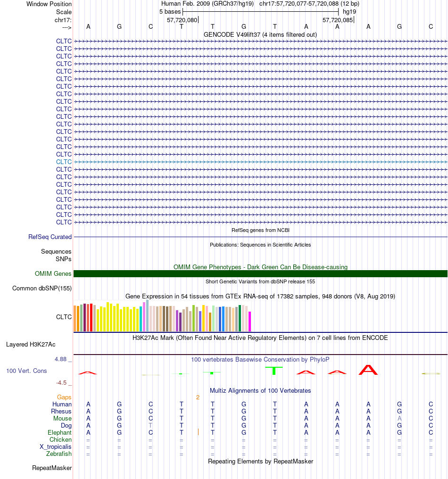Click the -4.5 PhyloP lower scale value
Image resolution: width=448 pixels, height=479 pixels.
[61, 382]
